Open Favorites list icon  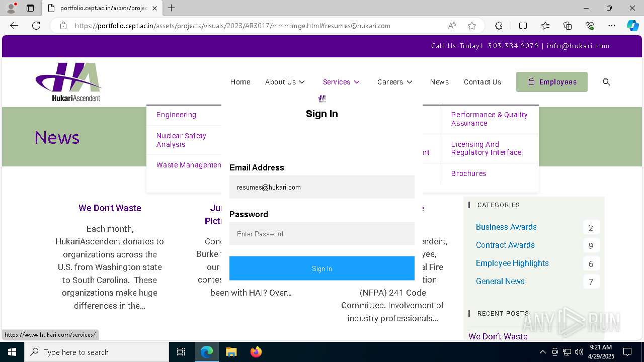(x=545, y=26)
